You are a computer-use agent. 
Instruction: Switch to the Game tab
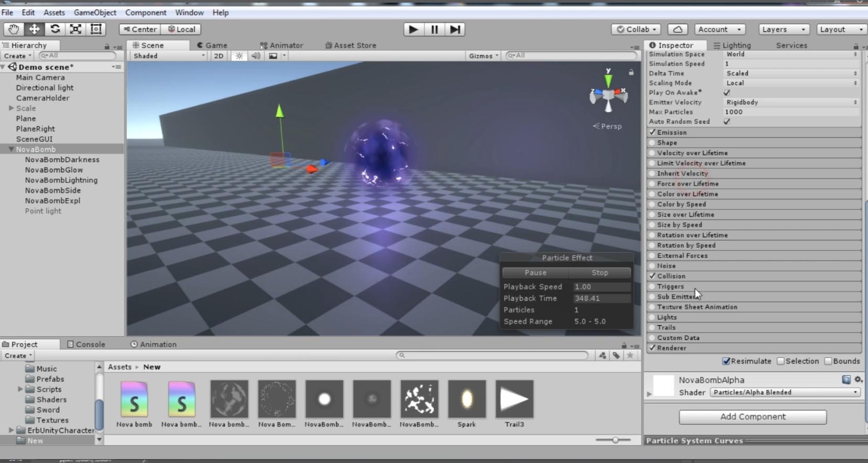click(x=212, y=46)
